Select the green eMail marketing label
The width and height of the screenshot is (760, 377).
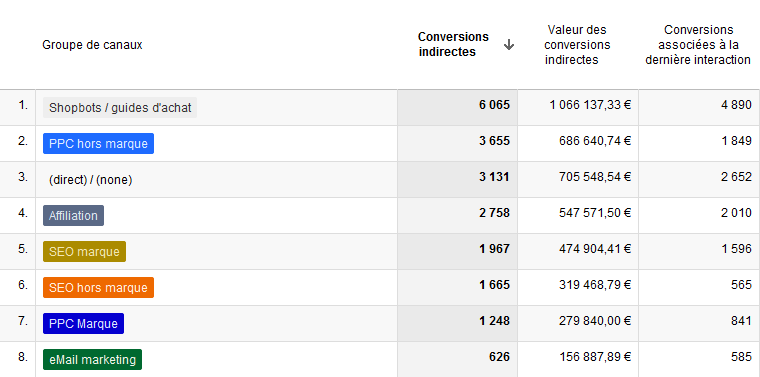pyautogui.click(x=93, y=360)
